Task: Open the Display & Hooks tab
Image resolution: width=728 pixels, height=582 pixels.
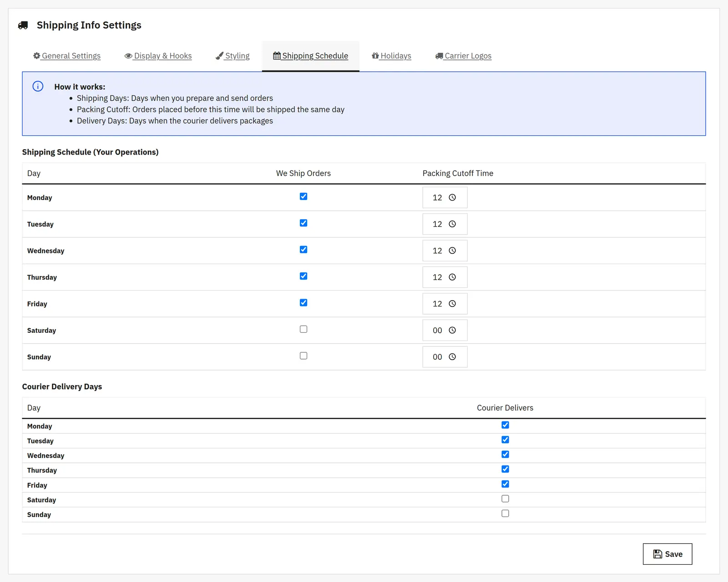Action: click(158, 56)
